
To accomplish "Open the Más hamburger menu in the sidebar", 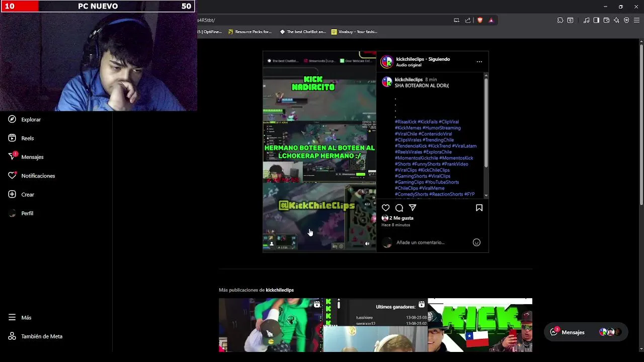I will [20, 318].
